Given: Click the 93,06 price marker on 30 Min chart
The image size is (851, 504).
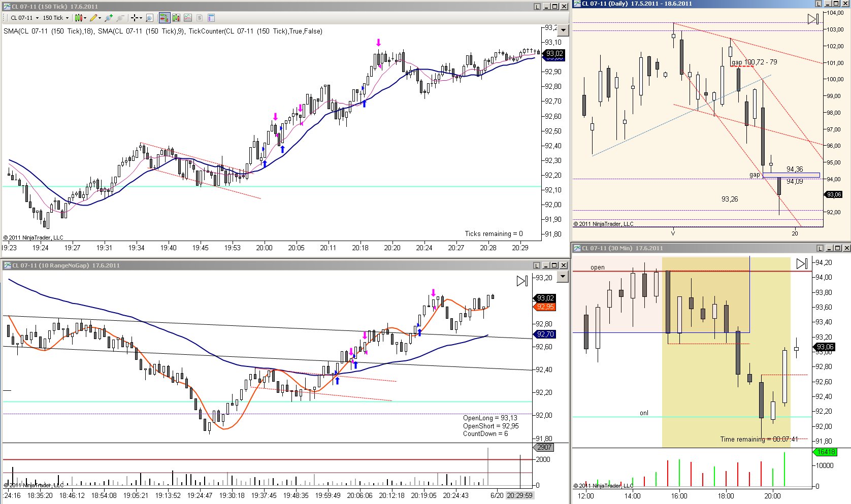Looking at the screenshot, I should click(825, 347).
